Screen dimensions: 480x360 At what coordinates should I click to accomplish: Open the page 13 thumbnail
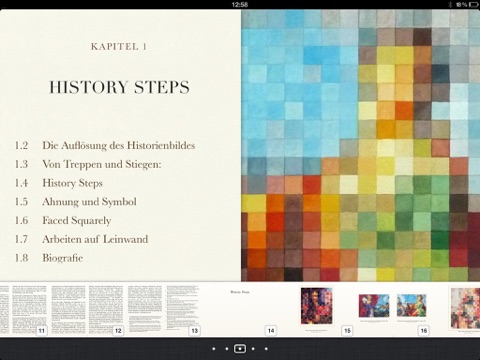click(163, 309)
